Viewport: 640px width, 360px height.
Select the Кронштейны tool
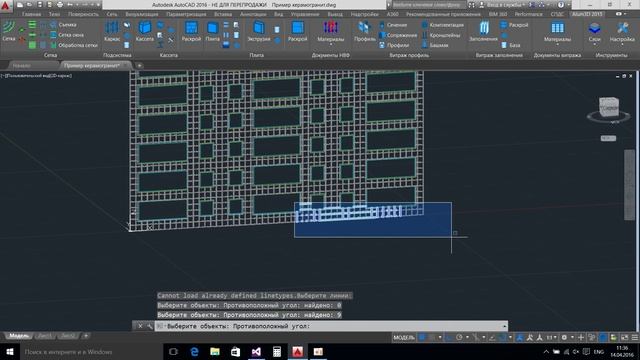[441, 35]
